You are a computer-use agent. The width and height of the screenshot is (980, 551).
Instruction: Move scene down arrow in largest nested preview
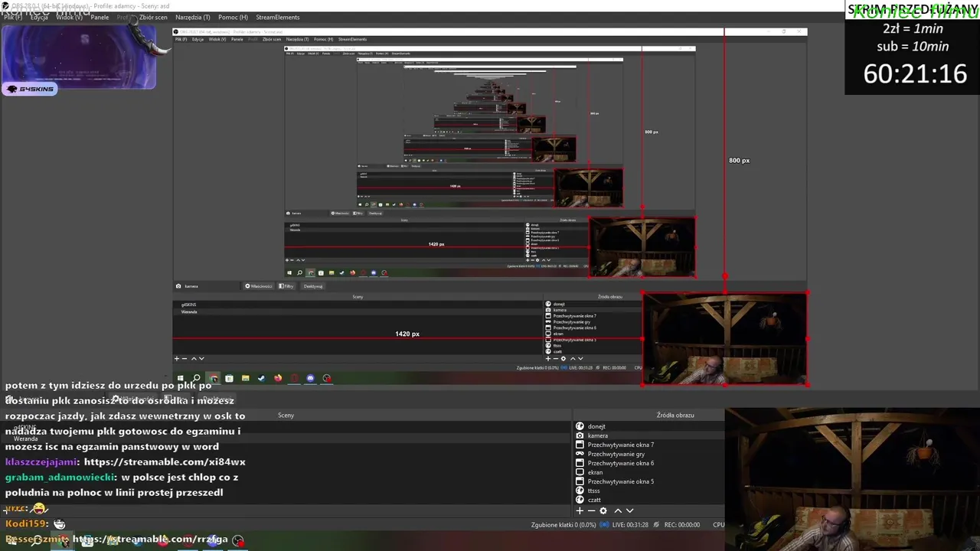pos(201,358)
